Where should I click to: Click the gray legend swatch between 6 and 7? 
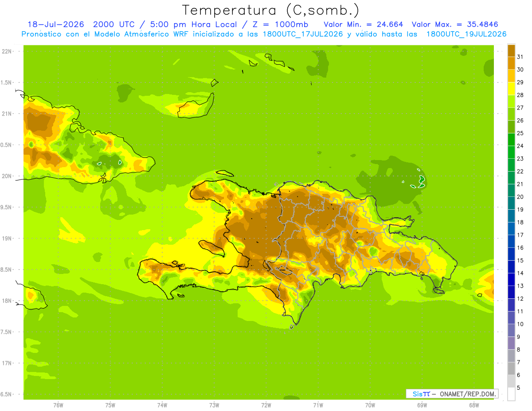click(511, 368)
